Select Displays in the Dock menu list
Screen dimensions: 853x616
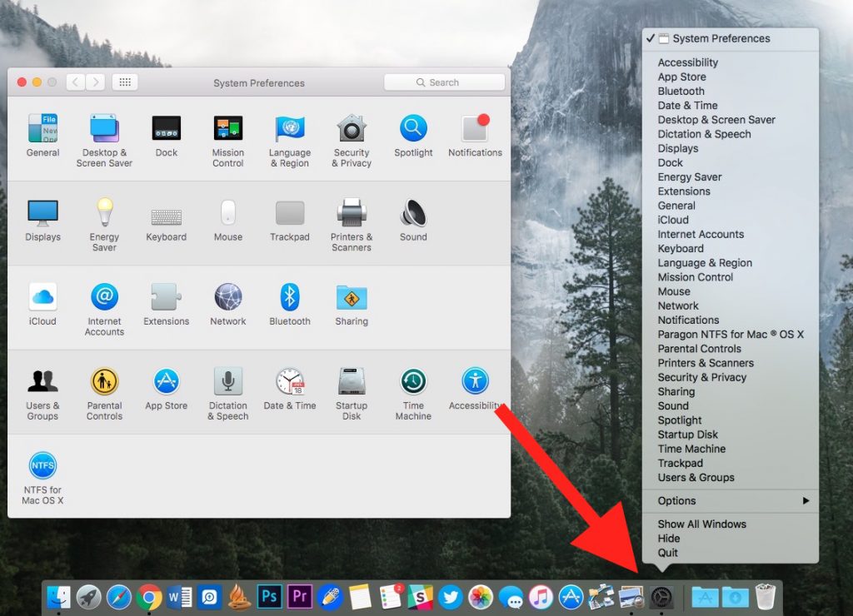(x=678, y=148)
